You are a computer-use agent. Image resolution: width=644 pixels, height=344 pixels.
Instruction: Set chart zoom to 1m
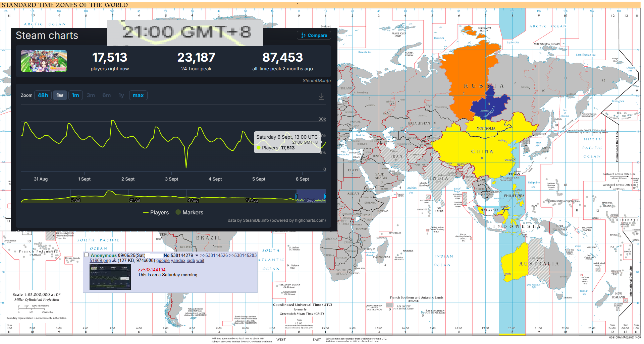75,95
